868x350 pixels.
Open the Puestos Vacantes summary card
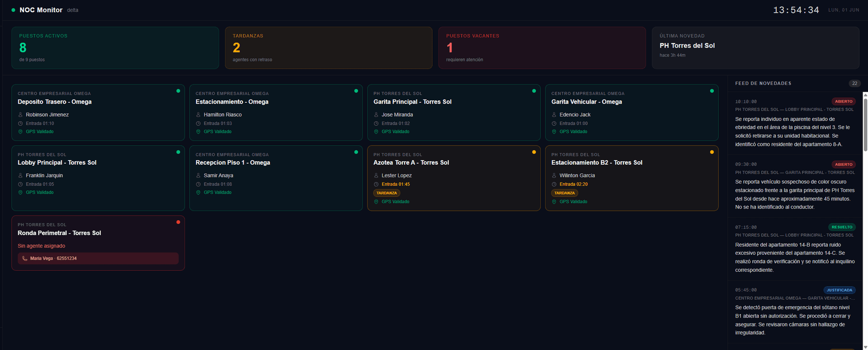pyautogui.click(x=542, y=48)
